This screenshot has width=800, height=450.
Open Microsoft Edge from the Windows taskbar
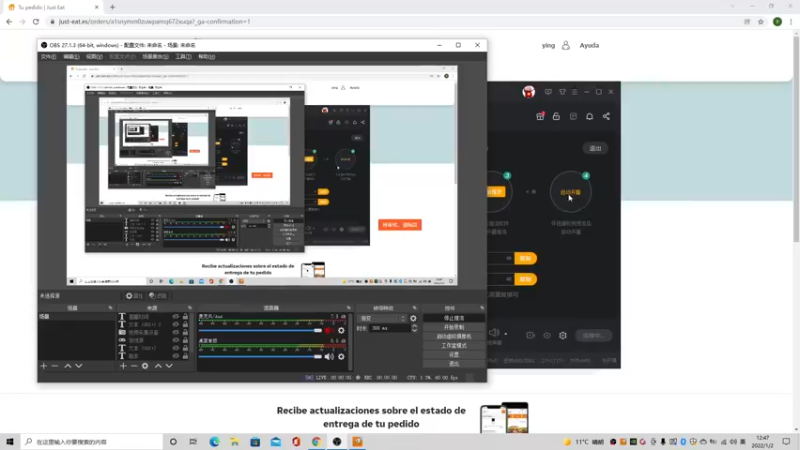[214, 442]
